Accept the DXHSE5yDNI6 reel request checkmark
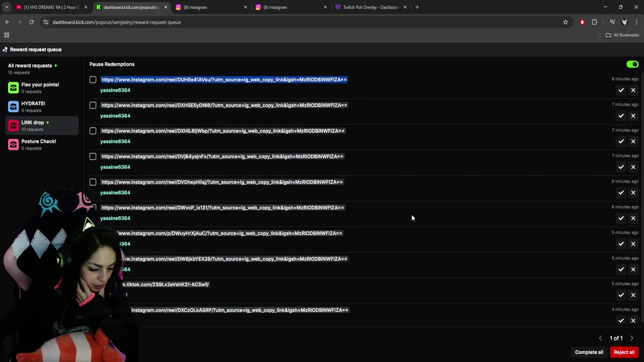Screen dimensions: 644x362 [x=621, y=116]
